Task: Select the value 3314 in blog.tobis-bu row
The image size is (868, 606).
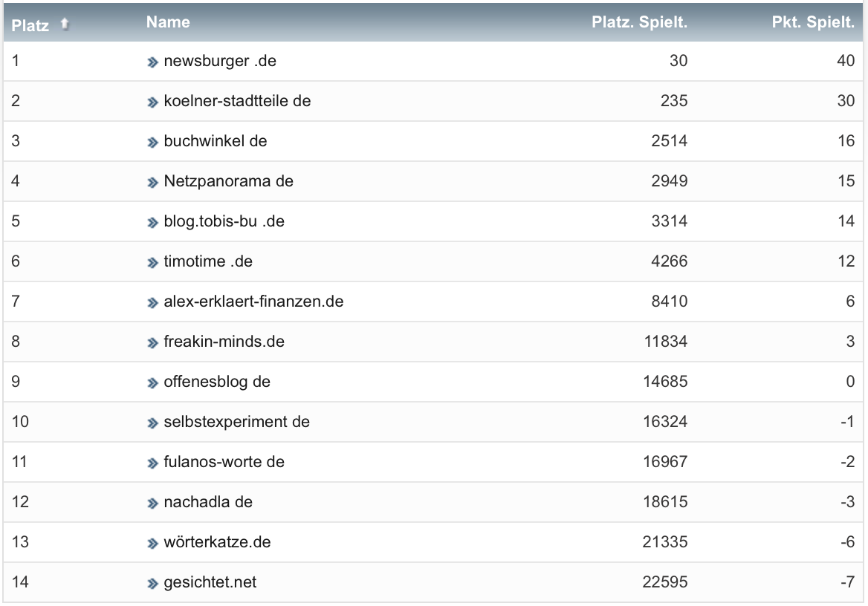Action: pos(670,221)
